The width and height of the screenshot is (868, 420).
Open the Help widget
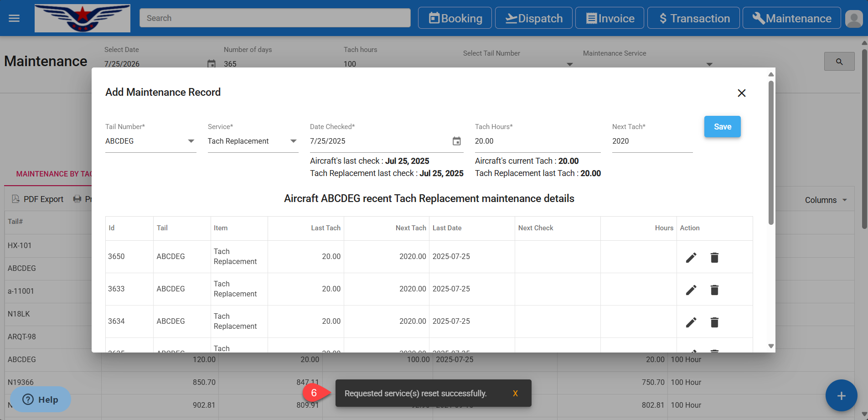[41, 399]
